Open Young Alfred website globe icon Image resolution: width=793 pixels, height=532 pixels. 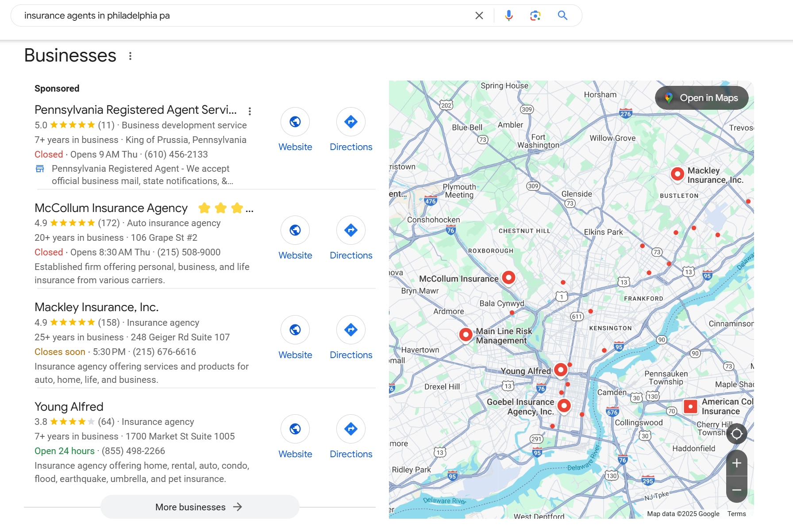[295, 429]
